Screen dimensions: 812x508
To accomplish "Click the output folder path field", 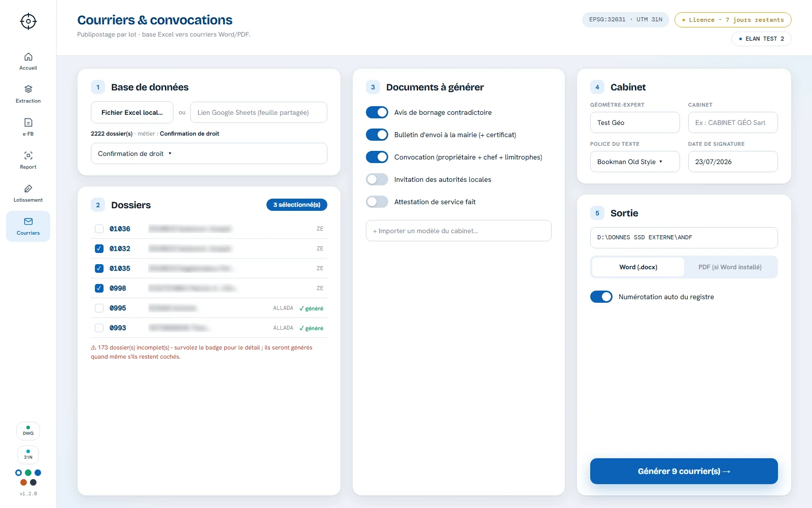I will (684, 238).
